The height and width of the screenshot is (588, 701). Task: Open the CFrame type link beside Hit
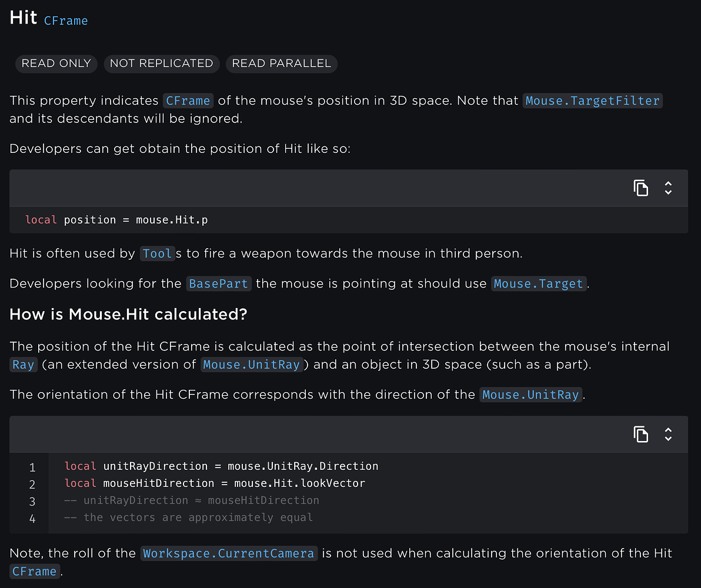(x=66, y=21)
